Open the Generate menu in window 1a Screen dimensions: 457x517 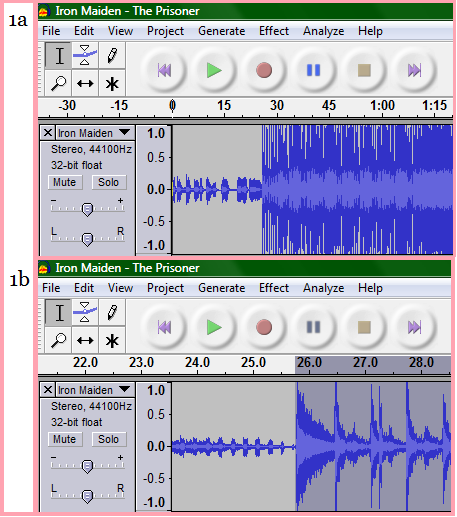(x=222, y=31)
